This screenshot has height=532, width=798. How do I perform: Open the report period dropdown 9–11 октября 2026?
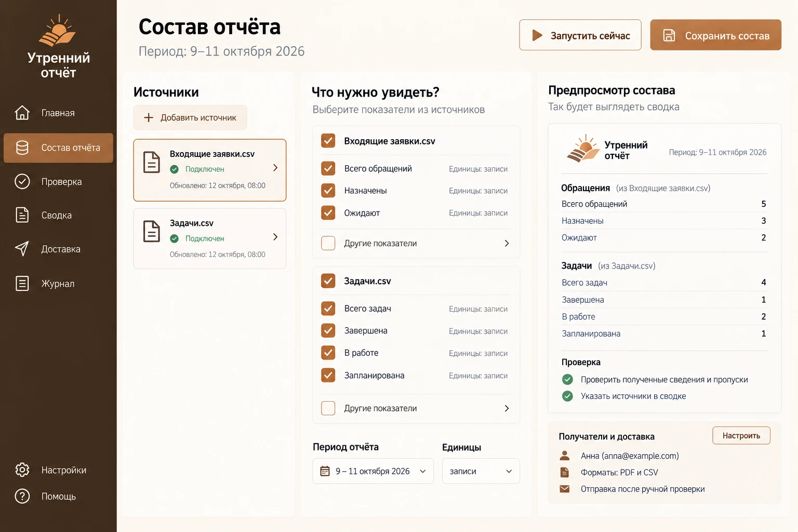(373, 471)
